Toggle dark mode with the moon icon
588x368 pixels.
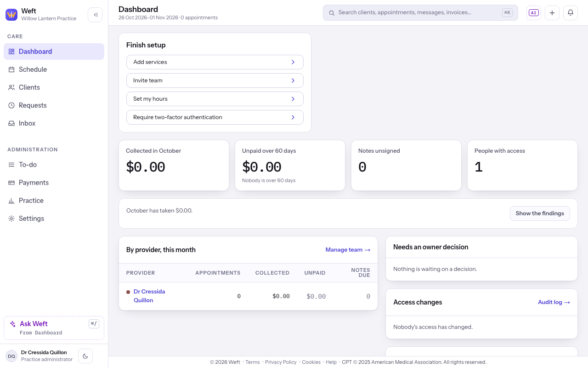(85, 356)
